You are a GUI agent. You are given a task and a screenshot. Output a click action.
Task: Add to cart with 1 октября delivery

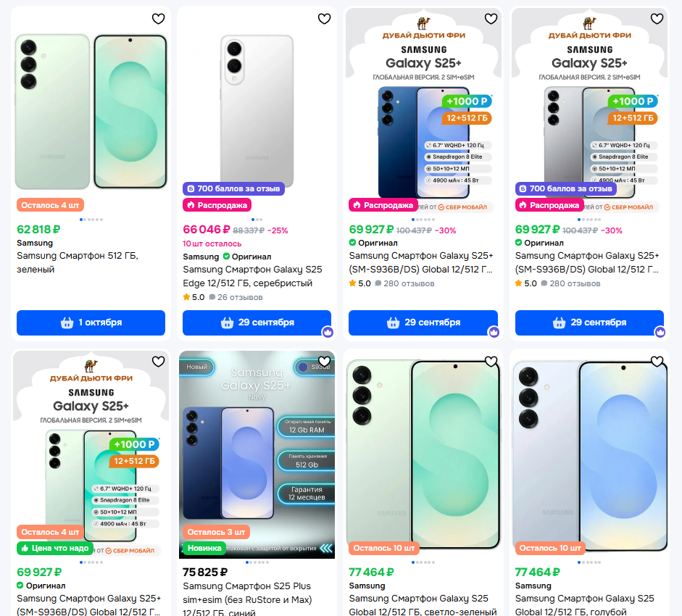(x=91, y=322)
